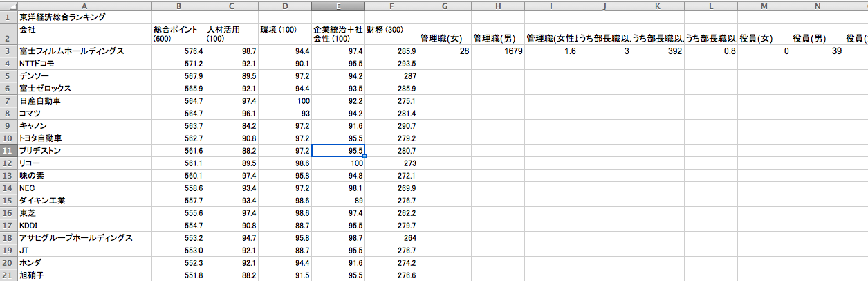The width and height of the screenshot is (868, 281).
Task: Click value 89 for ダイキン工業
Action: [358, 201]
